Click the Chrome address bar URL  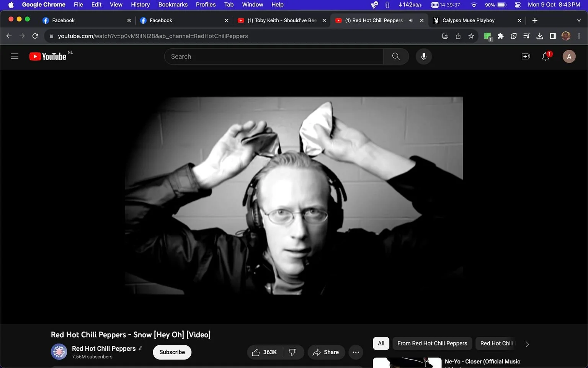(x=153, y=36)
